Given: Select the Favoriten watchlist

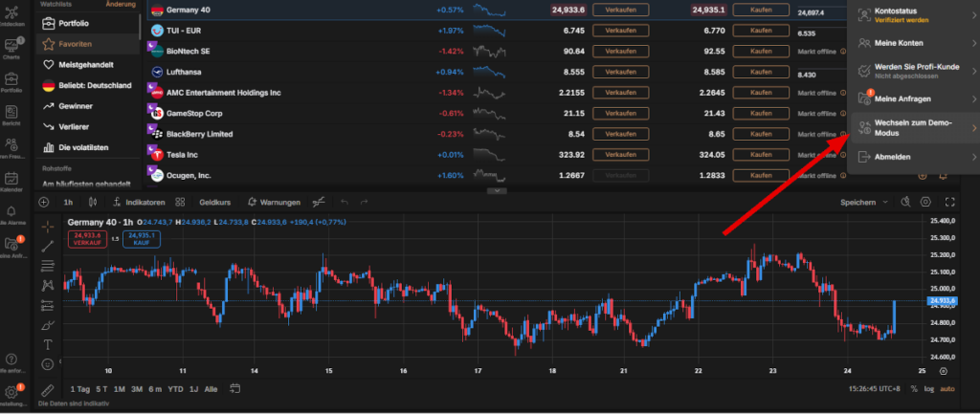Looking at the screenshot, I should pyautogui.click(x=87, y=44).
